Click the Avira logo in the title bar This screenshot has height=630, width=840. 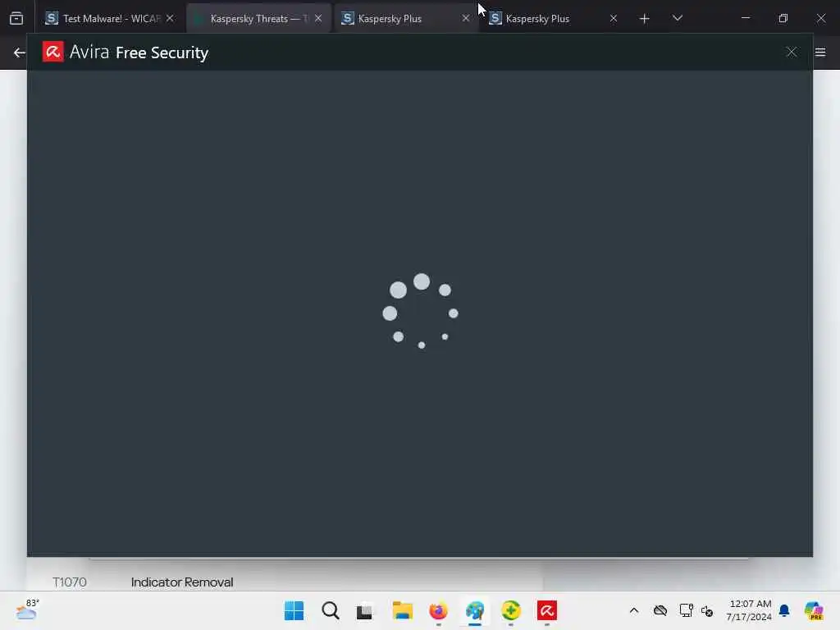[53, 52]
